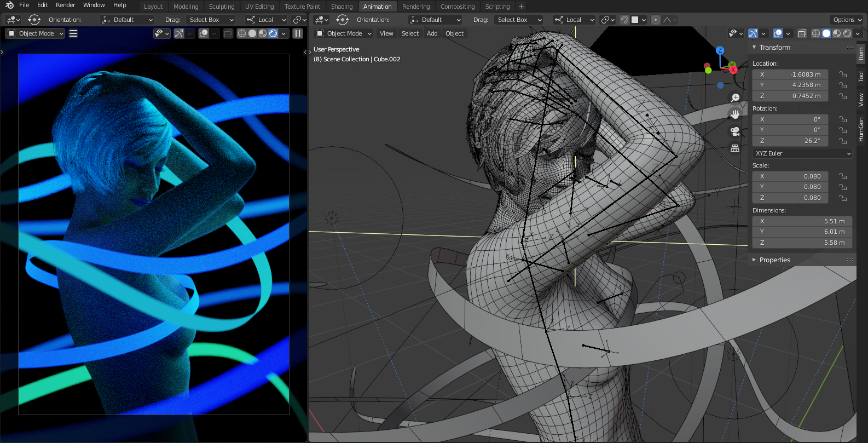Image resolution: width=868 pixels, height=443 pixels.
Task: Open the Object menu in right viewport header
Action: click(x=454, y=33)
